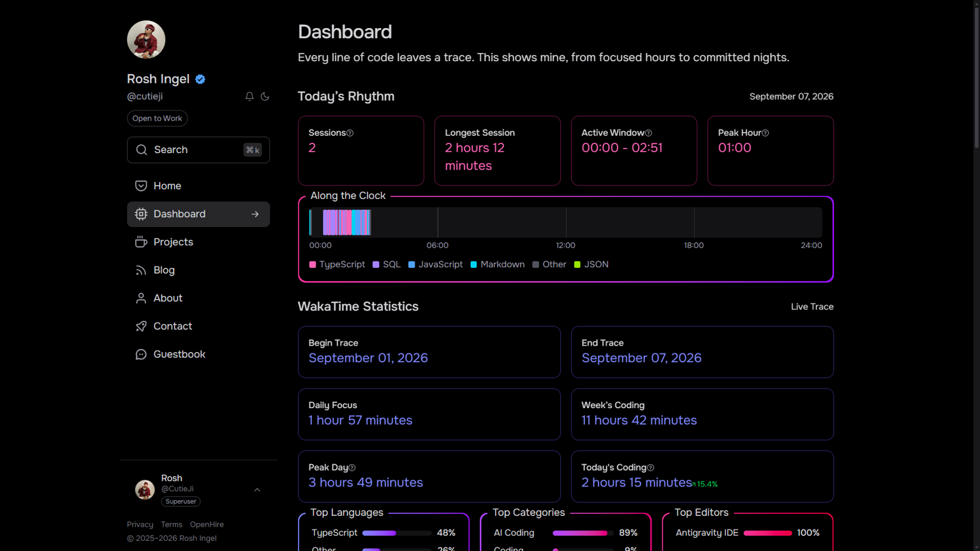Click the small Rosh avatar in the footer
This screenshot has height=551, width=980.
(145, 490)
